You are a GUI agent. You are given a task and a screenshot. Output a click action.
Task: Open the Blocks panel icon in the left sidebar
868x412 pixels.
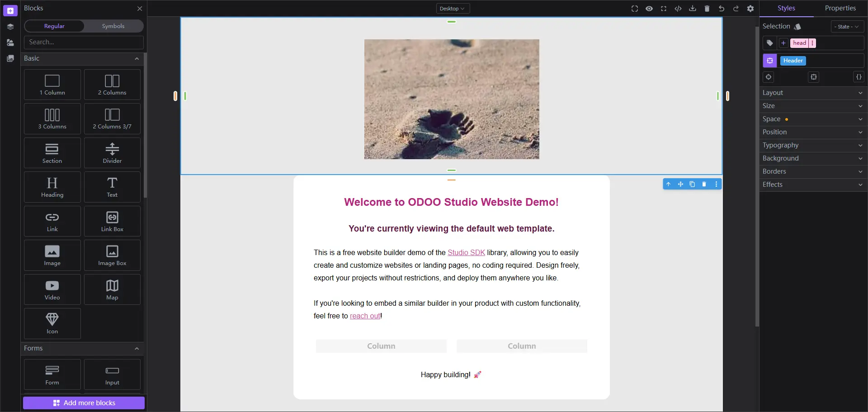coord(10,10)
